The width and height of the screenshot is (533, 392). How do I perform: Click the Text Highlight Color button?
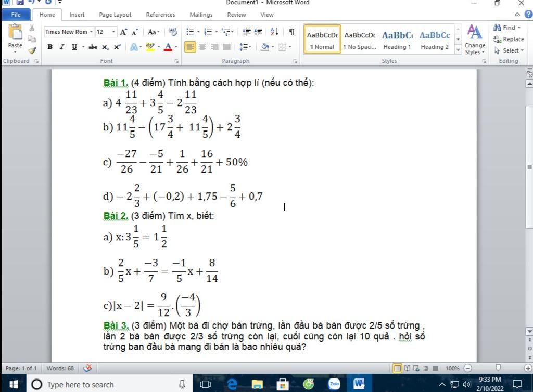coord(150,47)
